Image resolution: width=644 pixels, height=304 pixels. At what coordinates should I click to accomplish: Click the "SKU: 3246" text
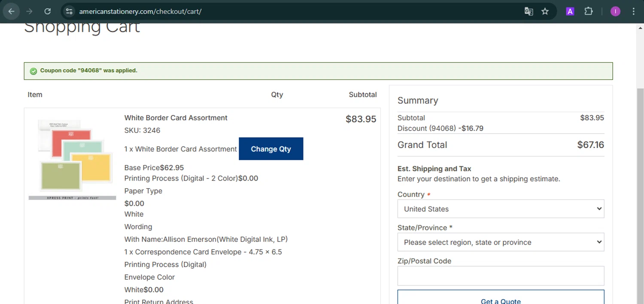[142, 130]
